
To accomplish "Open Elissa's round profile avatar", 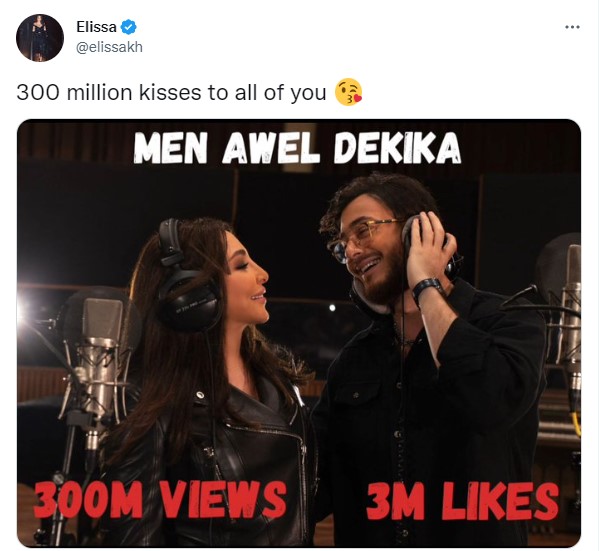I will pyautogui.click(x=40, y=38).
